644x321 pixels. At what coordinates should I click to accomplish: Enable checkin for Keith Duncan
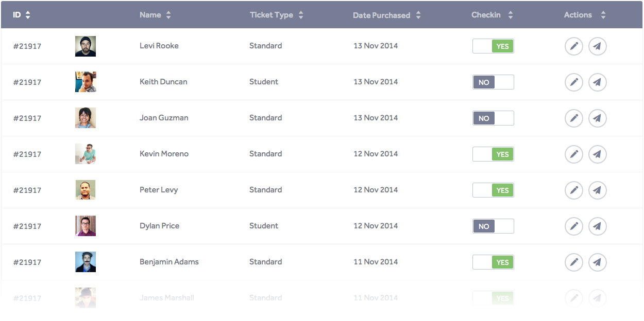493,82
